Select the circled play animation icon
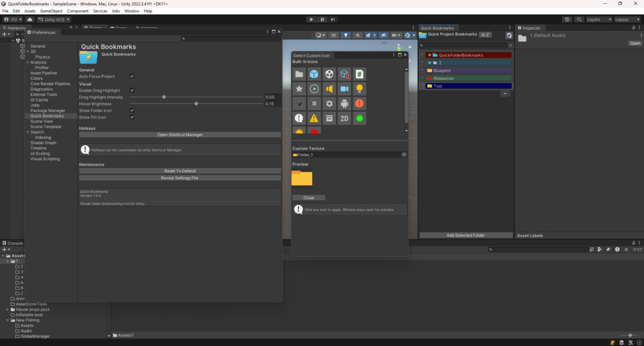 (314, 89)
